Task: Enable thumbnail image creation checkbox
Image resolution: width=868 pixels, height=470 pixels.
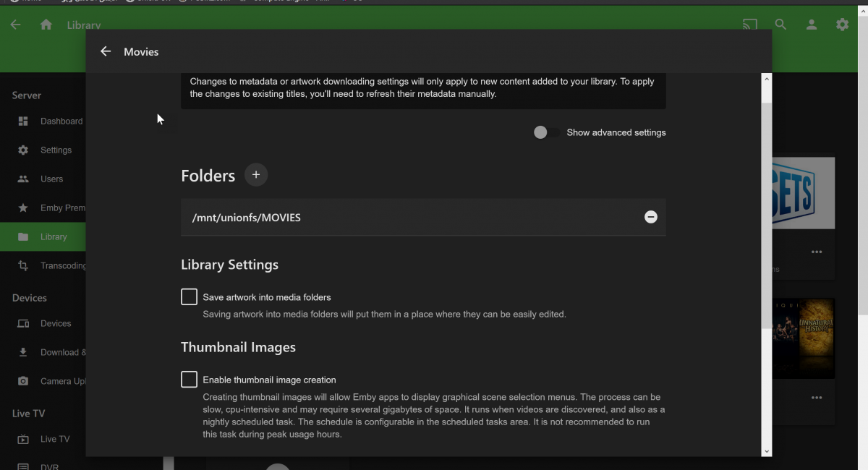Action: coord(189,380)
